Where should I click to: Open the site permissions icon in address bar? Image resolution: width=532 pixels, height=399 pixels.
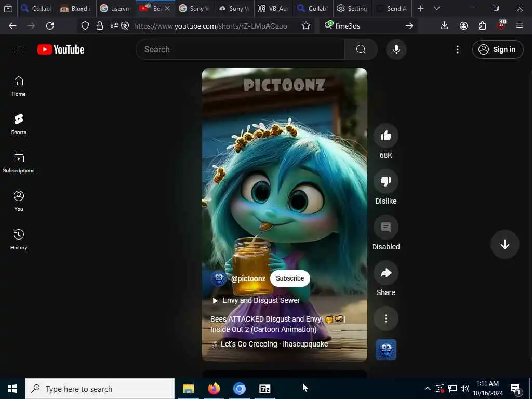(x=114, y=26)
